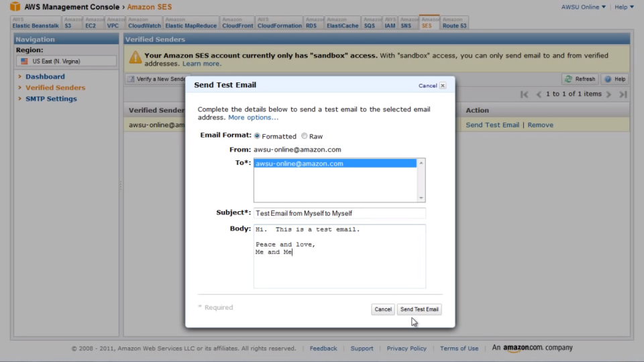Open the Support footer link

362,348
